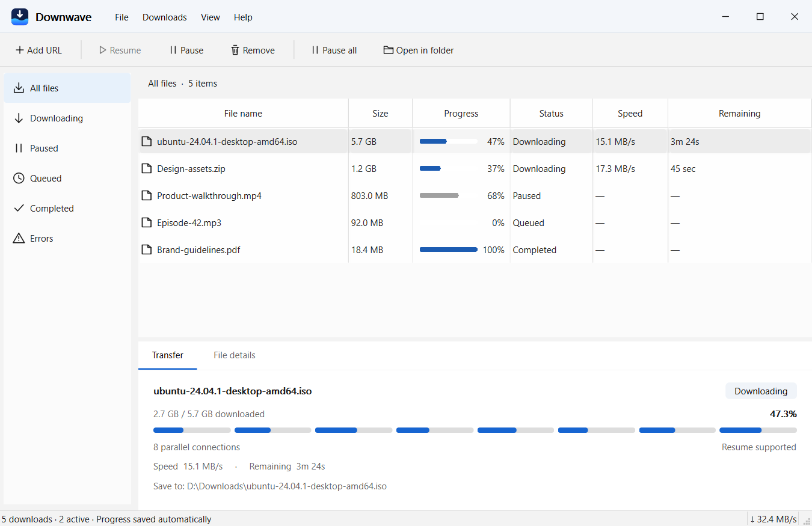
Task: Sort by the Speed column header
Action: pyautogui.click(x=630, y=114)
